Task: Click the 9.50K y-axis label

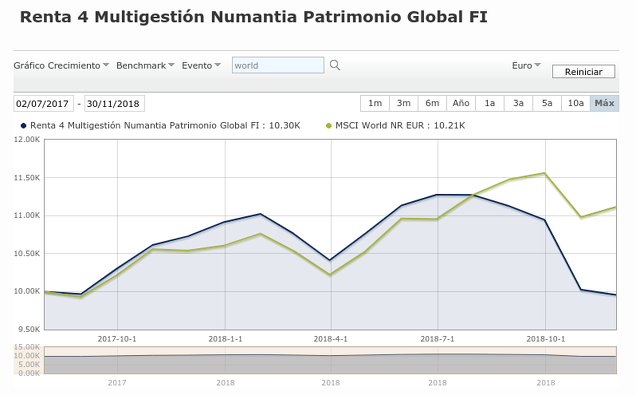Action: 29,329
